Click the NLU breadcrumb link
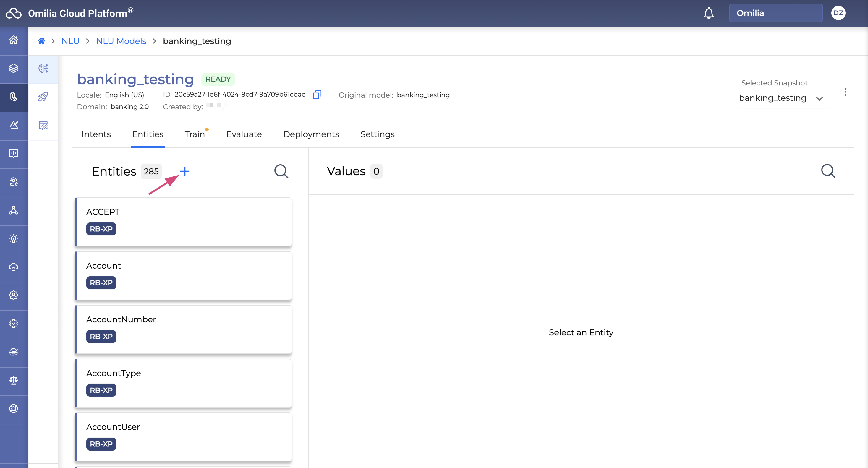868x468 pixels. [x=70, y=41]
